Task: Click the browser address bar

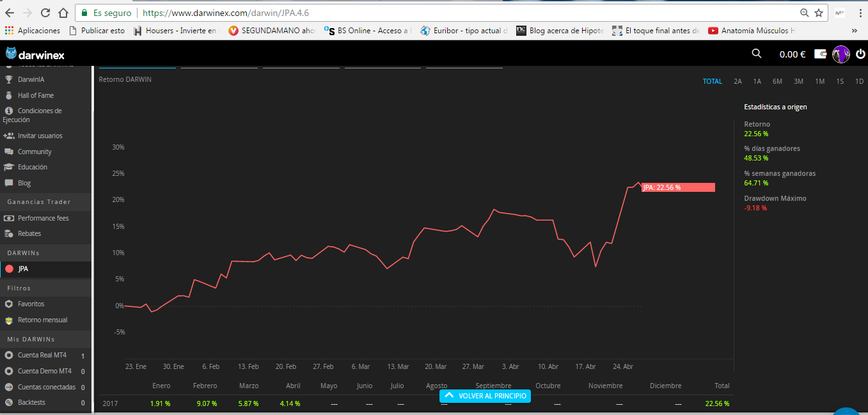Action: (448, 13)
